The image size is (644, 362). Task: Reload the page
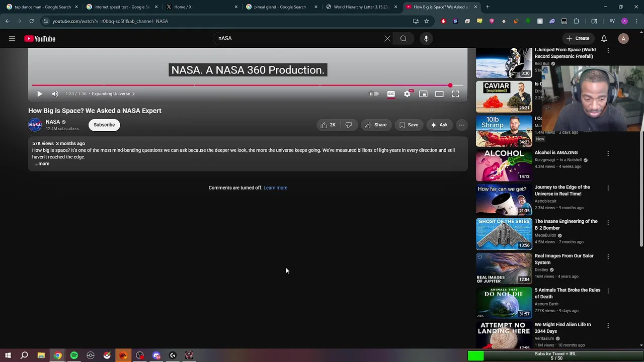pyautogui.click(x=31, y=21)
